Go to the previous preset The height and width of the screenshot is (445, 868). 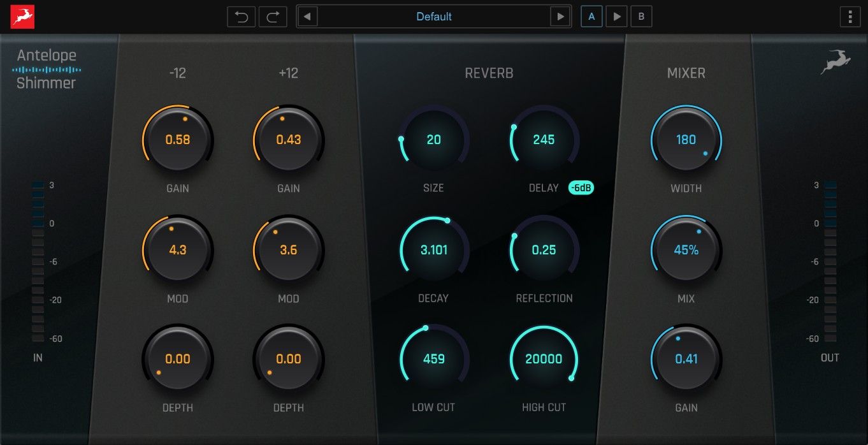[x=306, y=17]
